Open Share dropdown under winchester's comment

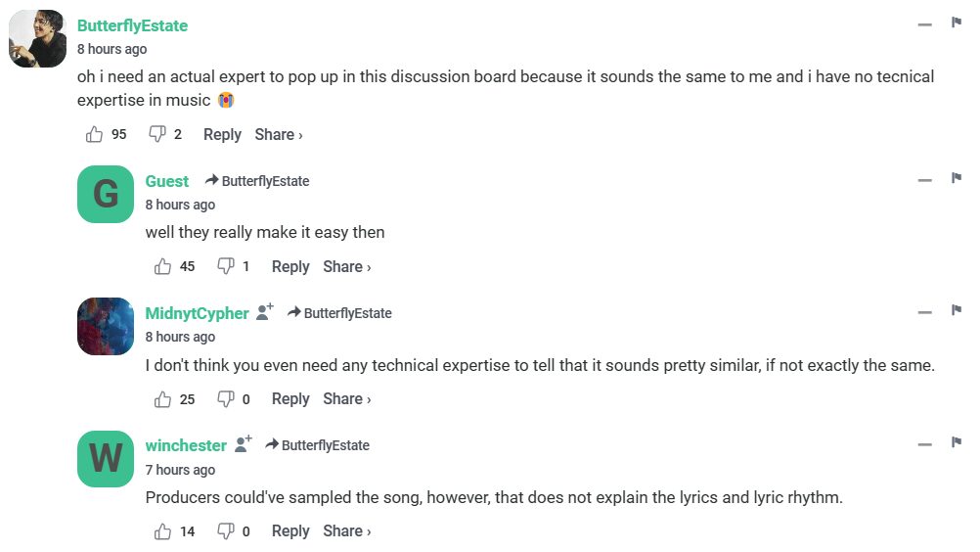[347, 531]
